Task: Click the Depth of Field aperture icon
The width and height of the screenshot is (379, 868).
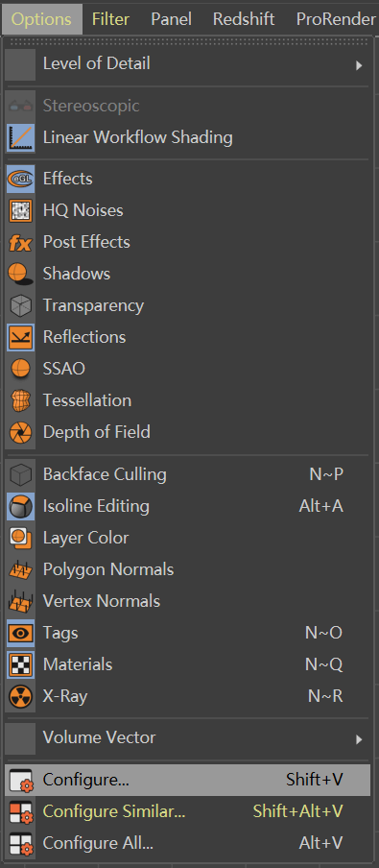Action: (21, 432)
